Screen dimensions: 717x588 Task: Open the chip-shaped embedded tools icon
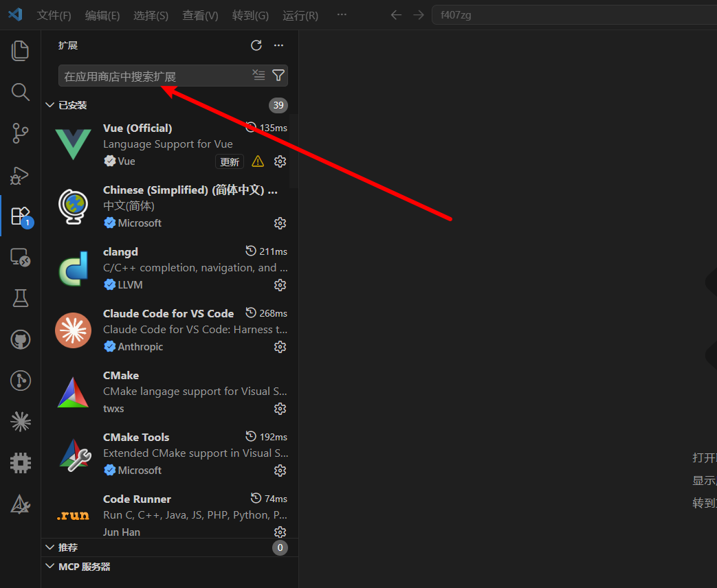(x=20, y=463)
